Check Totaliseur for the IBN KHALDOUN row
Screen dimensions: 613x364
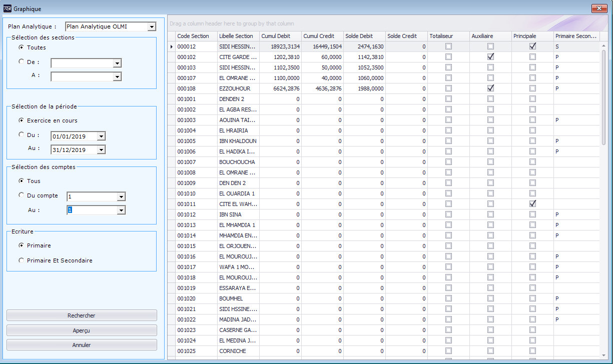click(448, 141)
